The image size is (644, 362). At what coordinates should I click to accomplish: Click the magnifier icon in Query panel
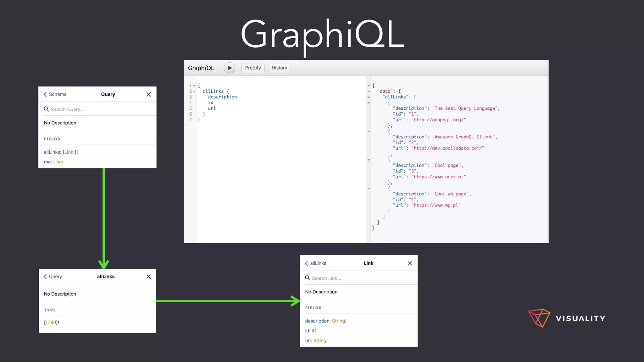tap(46, 109)
